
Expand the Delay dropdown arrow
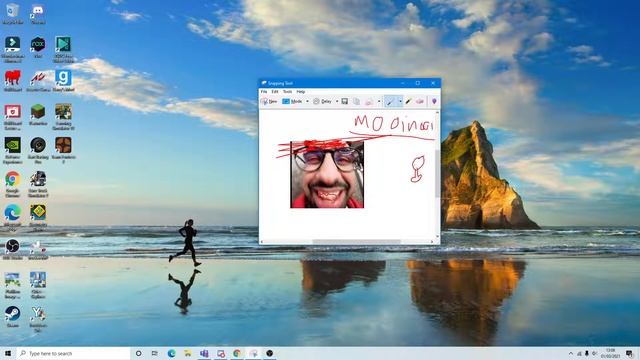[x=337, y=101]
